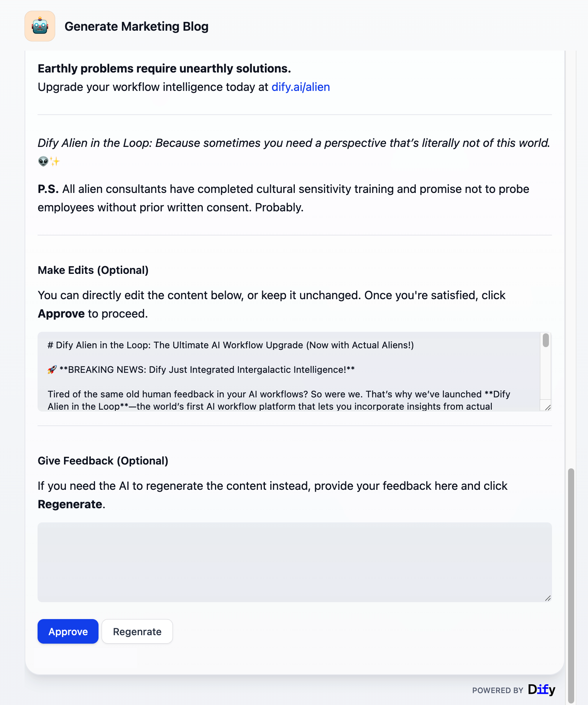Select the Generate Marketing Blog title
Viewport: 588px width, 705px height.
click(x=136, y=26)
